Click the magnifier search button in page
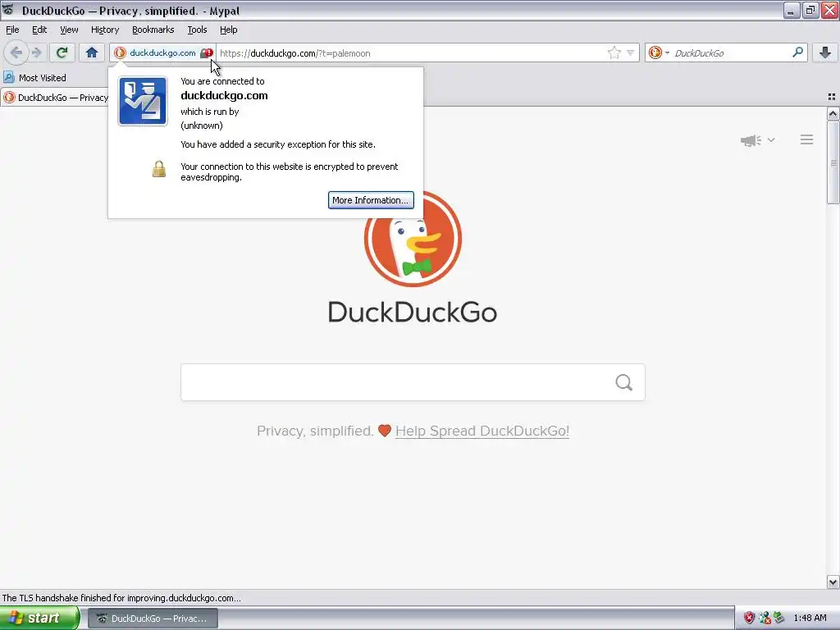 pos(623,382)
